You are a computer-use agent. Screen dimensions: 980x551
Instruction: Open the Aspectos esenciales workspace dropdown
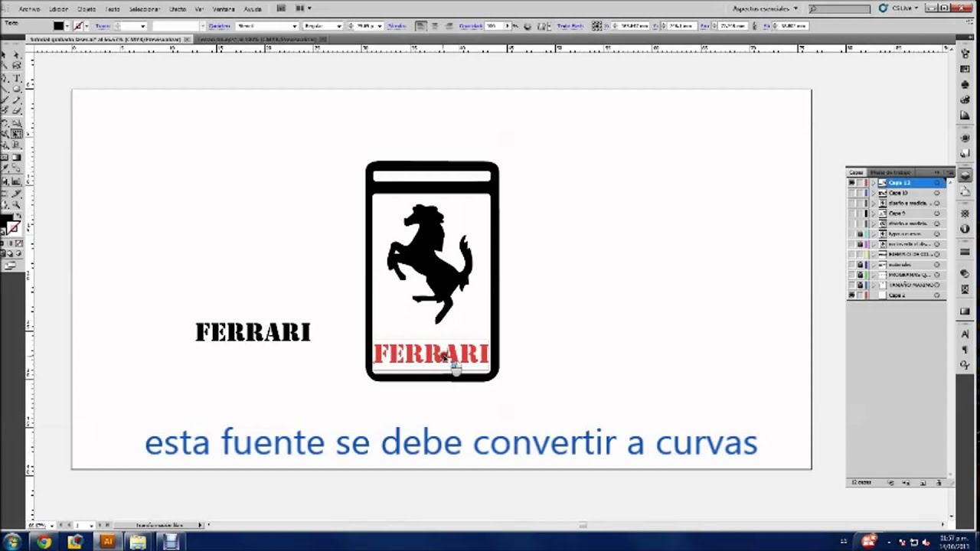(765, 8)
